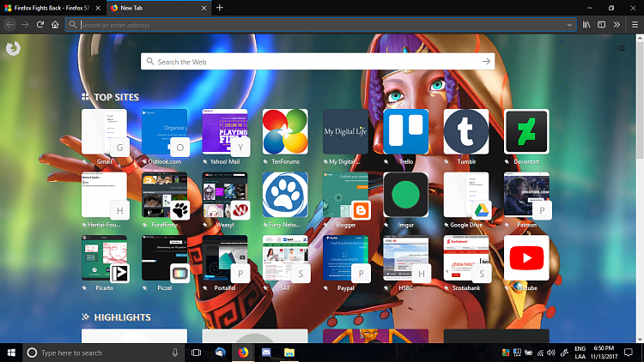Image resolution: width=644 pixels, height=362 pixels.
Task: Open the Google Drive top site
Action: [x=466, y=195]
